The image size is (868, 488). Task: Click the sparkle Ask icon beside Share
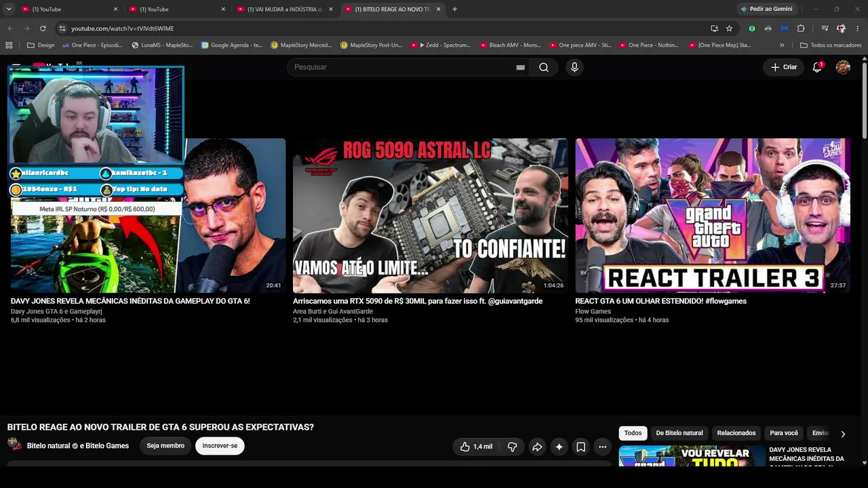pos(559,447)
